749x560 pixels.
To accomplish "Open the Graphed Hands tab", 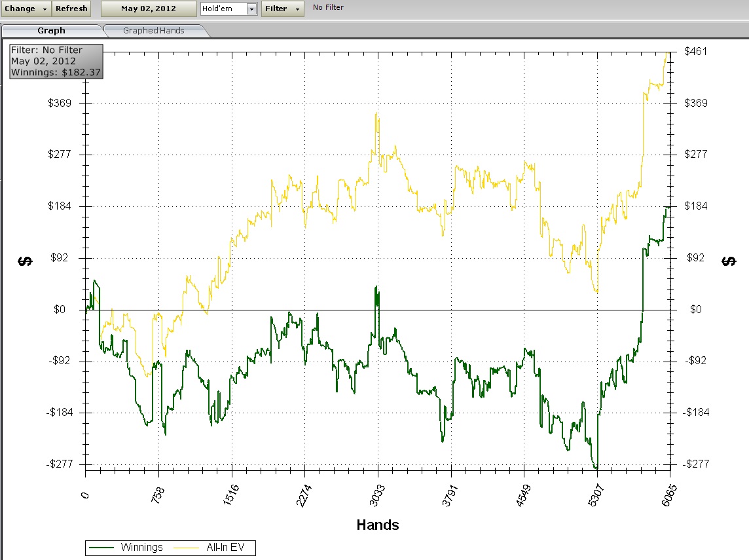I will (154, 30).
